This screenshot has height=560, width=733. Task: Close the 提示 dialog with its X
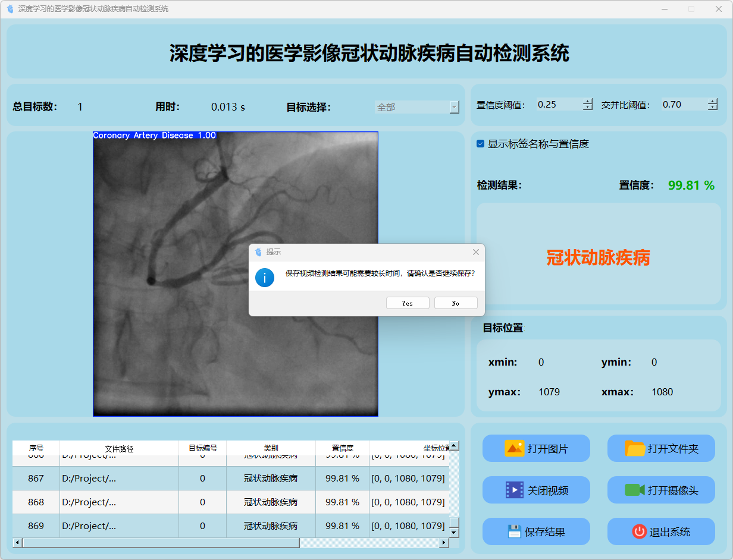click(475, 252)
